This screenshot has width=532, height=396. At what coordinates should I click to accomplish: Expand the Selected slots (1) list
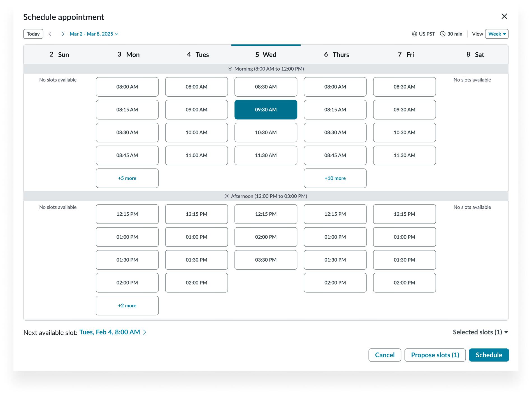pos(480,332)
